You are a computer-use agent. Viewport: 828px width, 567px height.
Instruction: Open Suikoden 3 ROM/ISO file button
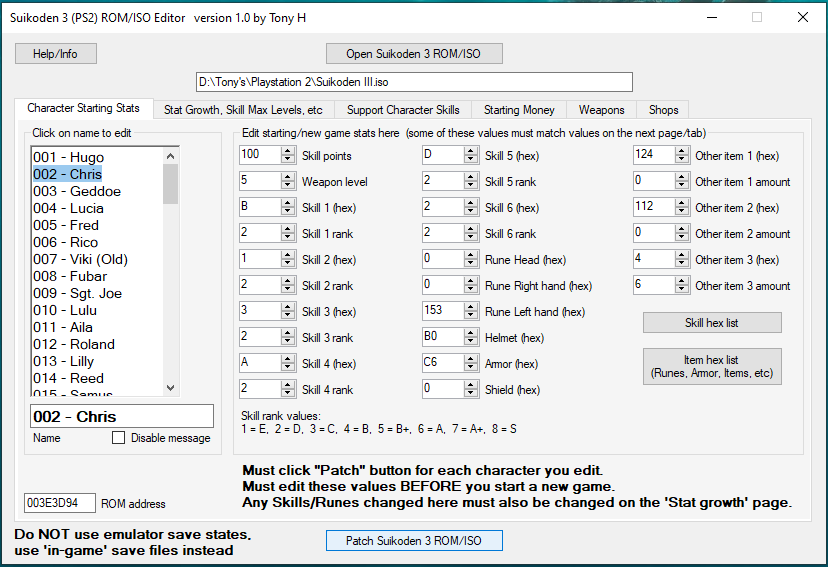[414, 53]
